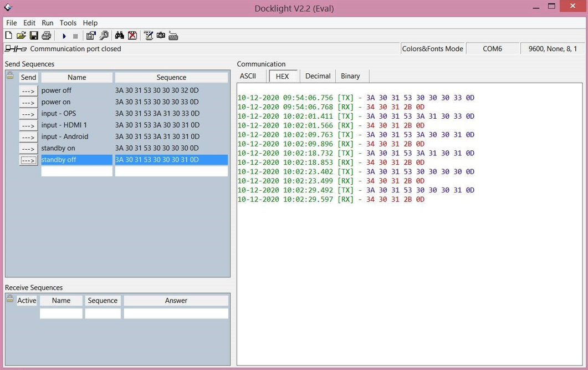
Task: Save project using the floppy disk icon
Action: coord(34,36)
